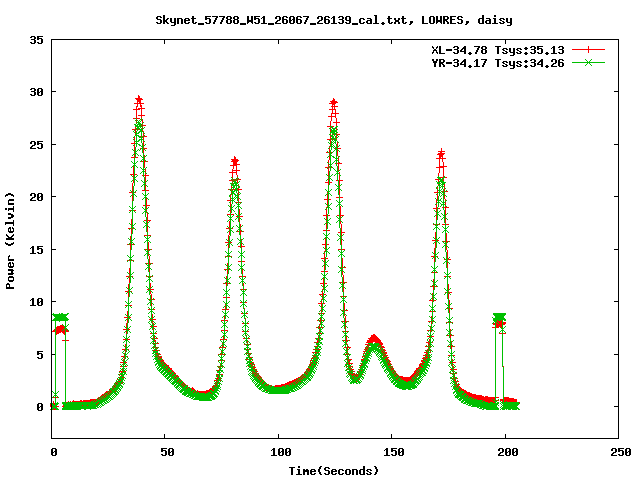
Task: Click the legend entry XL-34.78 Tsys:35.13
Action: tap(498, 50)
